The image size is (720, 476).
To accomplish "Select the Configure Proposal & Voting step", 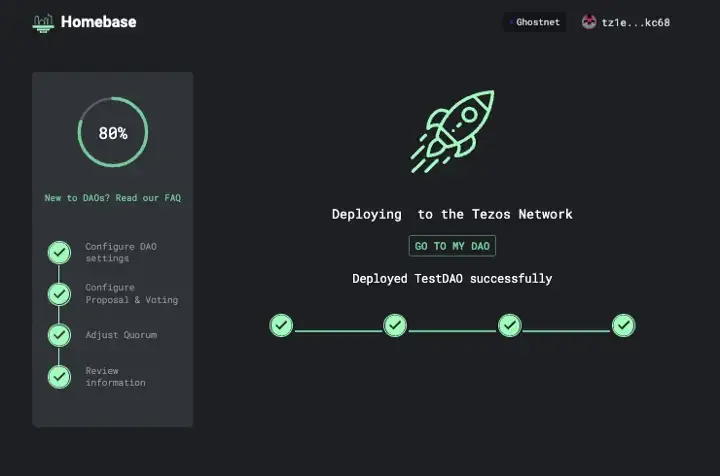I will coord(131,294).
